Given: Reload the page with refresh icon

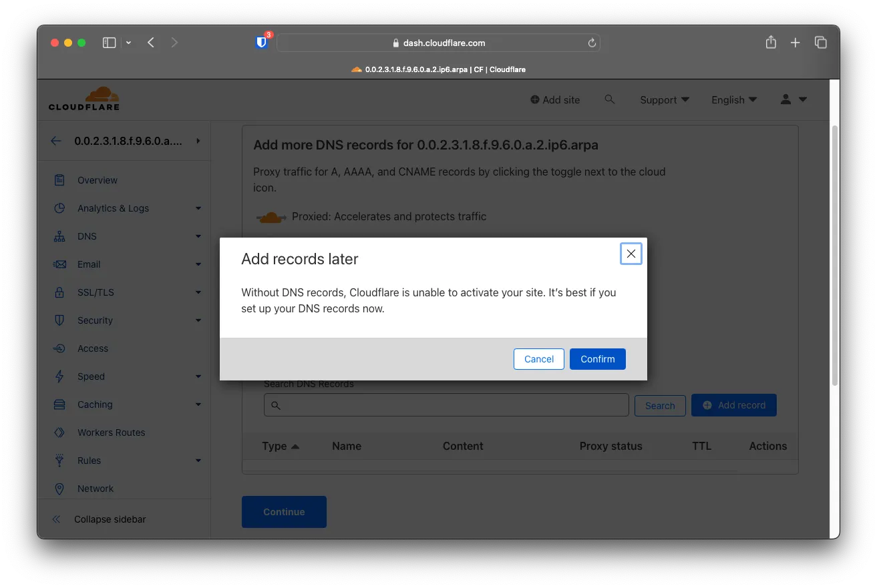Looking at the screenshot, I should tap(591, 43).
